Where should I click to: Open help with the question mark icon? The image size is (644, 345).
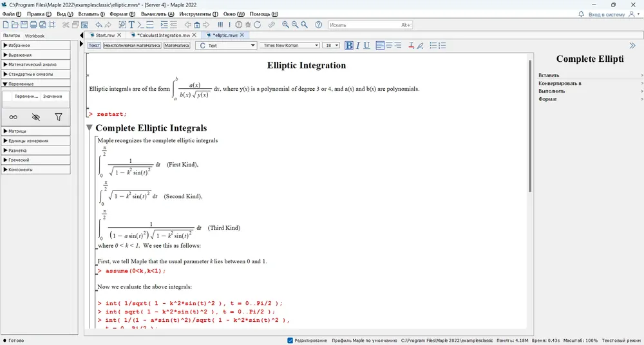318,24
